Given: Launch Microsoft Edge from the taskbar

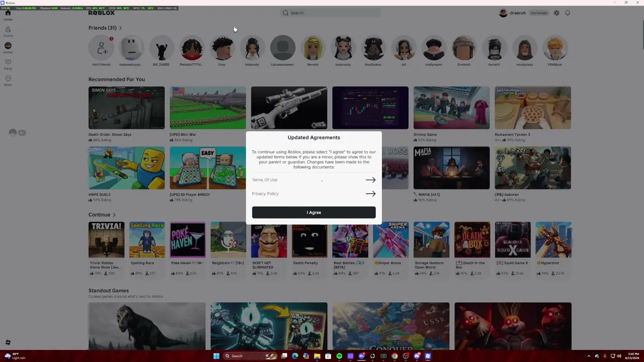Looking at the screenshot, I should coord(295,356).
